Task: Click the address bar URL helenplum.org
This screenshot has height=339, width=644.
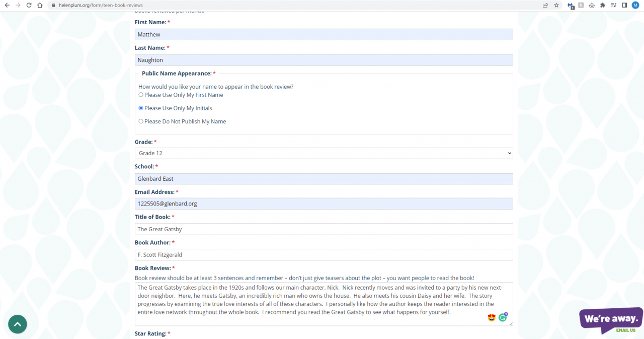Action: pos(101,5)
